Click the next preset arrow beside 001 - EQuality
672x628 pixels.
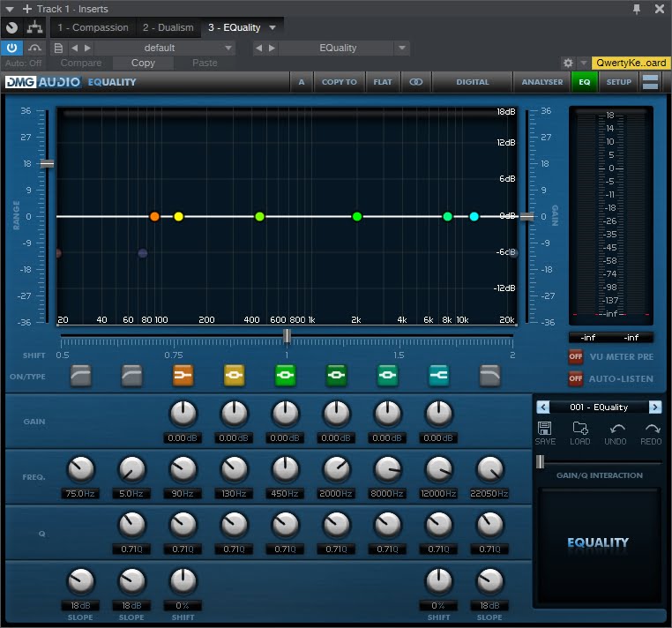pyautogui.click(x=655, y=407)
